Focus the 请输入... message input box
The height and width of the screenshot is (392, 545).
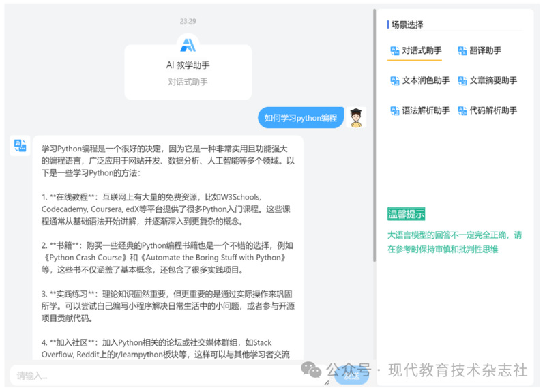pos(164,375)
